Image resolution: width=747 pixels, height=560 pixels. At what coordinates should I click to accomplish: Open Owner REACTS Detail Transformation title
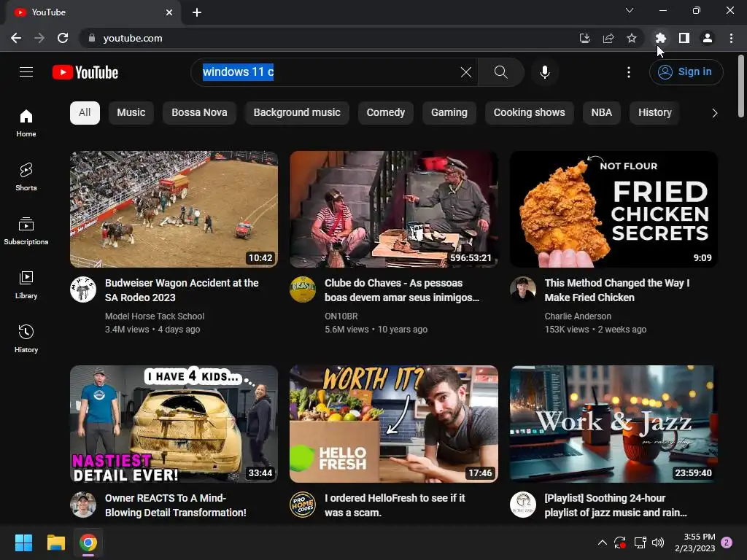(x=175, y=505)
